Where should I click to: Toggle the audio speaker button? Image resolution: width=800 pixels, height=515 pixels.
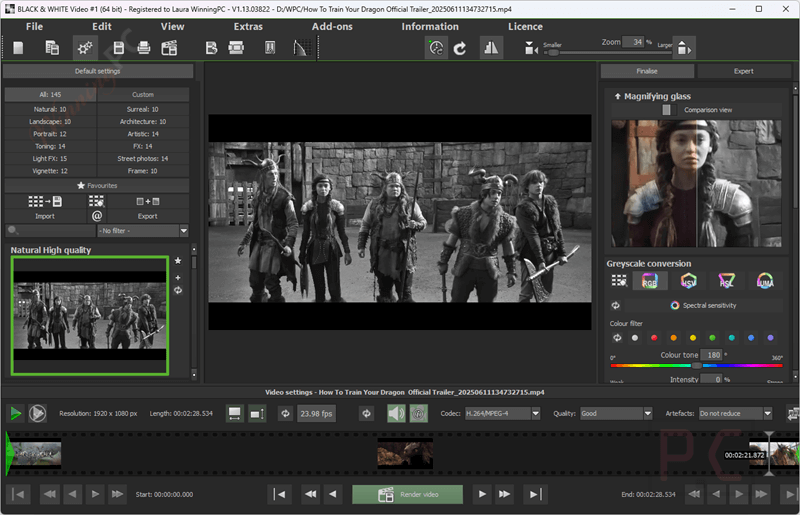pyautogui.click(x=396, y=413)
